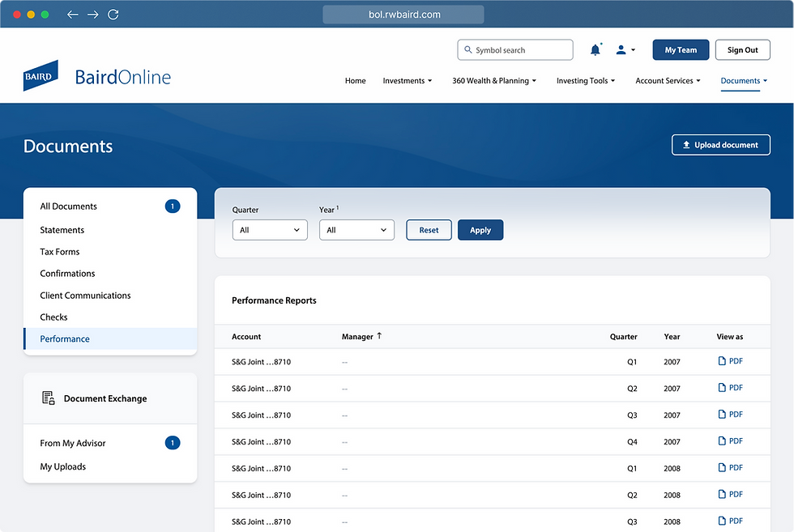Screen dimensions: 794x532
Task: Sort by the Year column header
Action: pyautogui.click(x=672, y=337)
